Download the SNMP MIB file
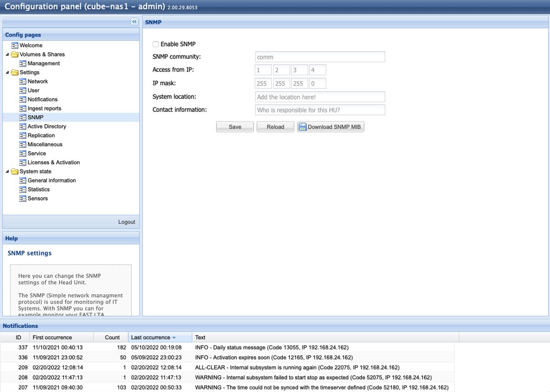The image size is (550, 392). point(330,127)
